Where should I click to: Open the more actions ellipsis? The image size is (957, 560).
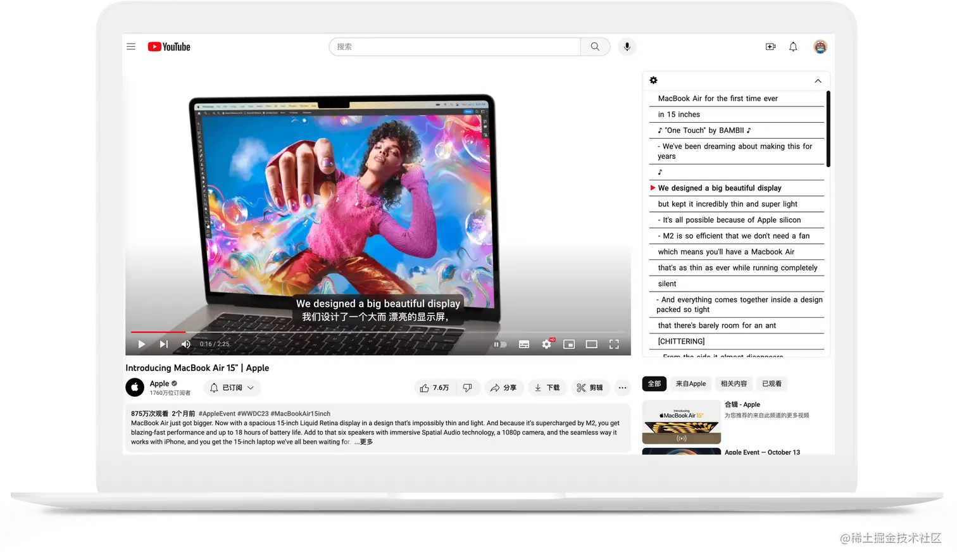click(x=623, y=388)
